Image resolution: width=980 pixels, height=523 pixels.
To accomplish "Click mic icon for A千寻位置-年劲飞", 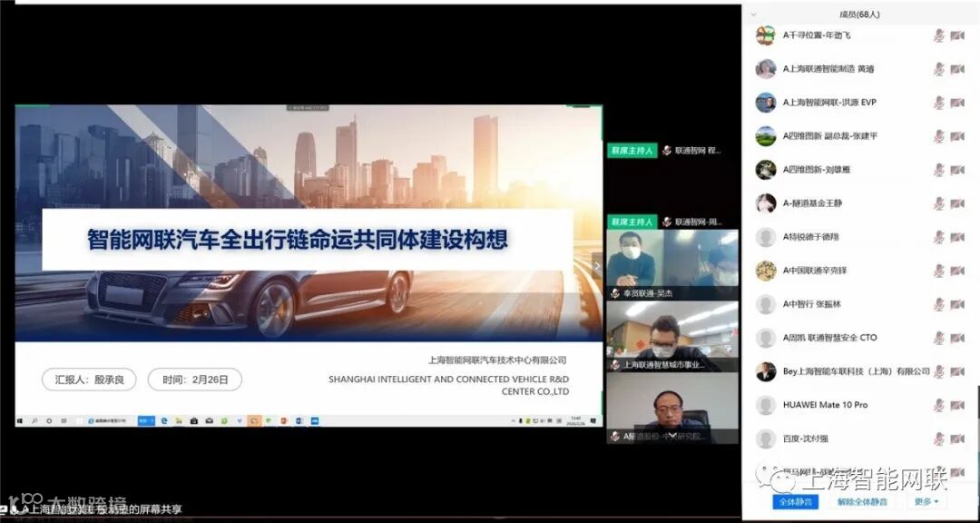I will click(939, 35).
